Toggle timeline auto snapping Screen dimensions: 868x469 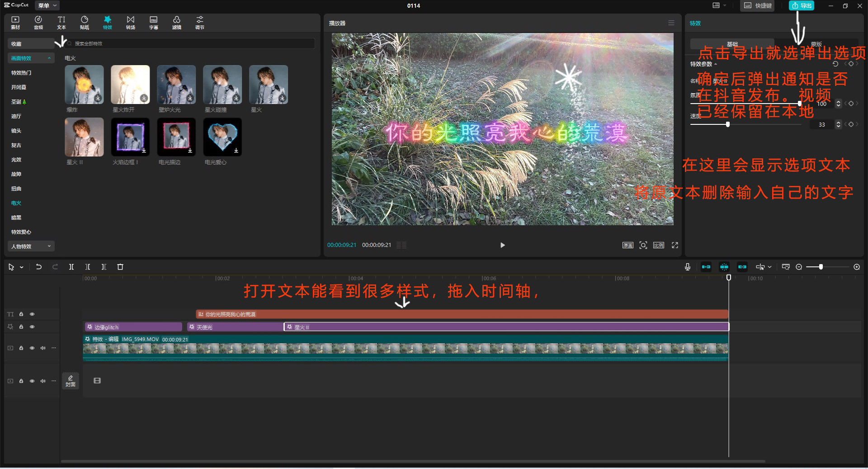tap(724, 267)
